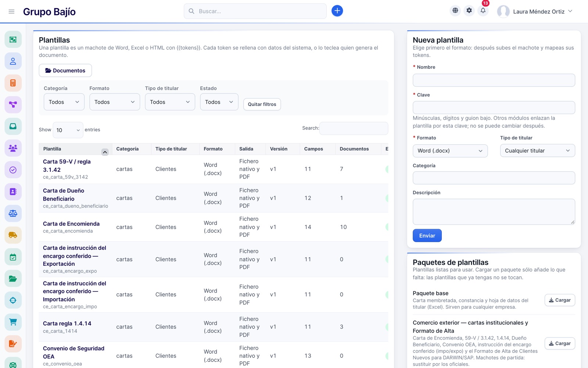Open the notifications bell with badge 13

(483, 11)
